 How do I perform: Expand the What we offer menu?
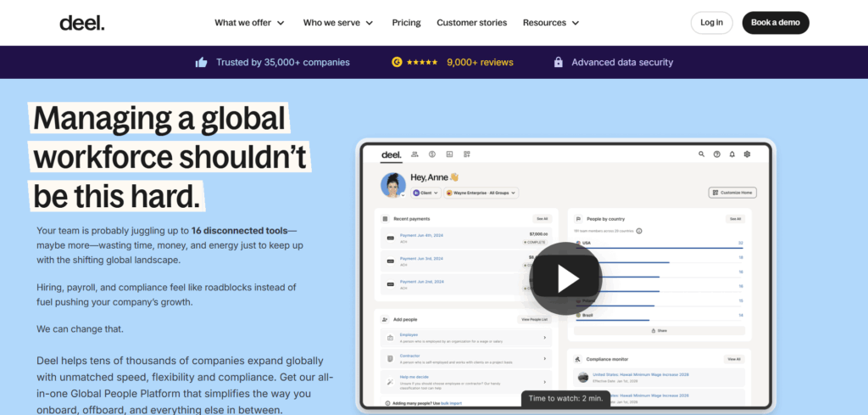[x=250, y=23]
